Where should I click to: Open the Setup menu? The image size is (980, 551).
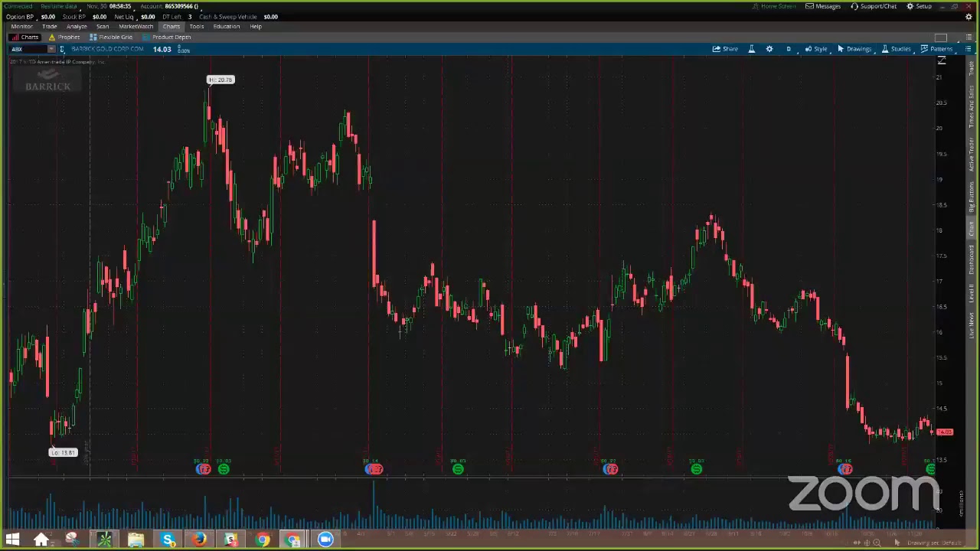919,6
